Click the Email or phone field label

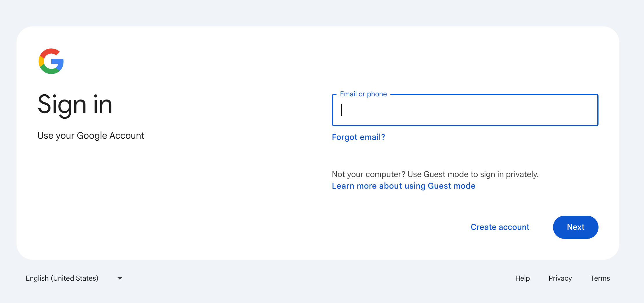363,94
